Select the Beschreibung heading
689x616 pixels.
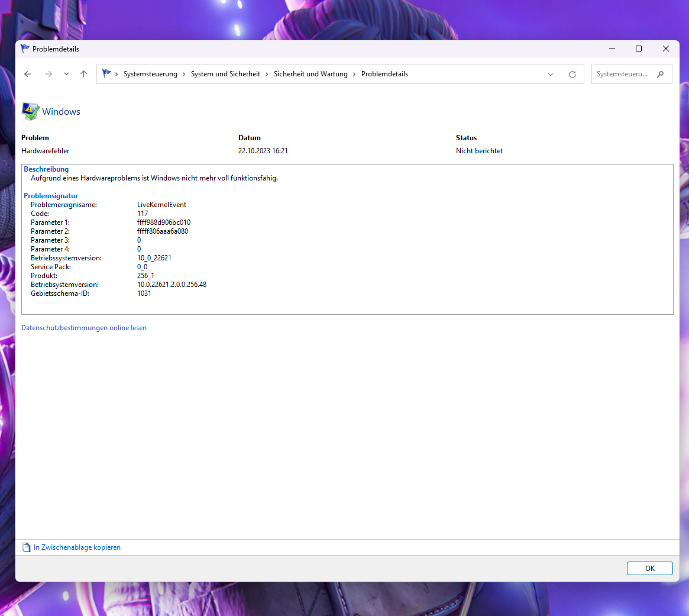46,169
